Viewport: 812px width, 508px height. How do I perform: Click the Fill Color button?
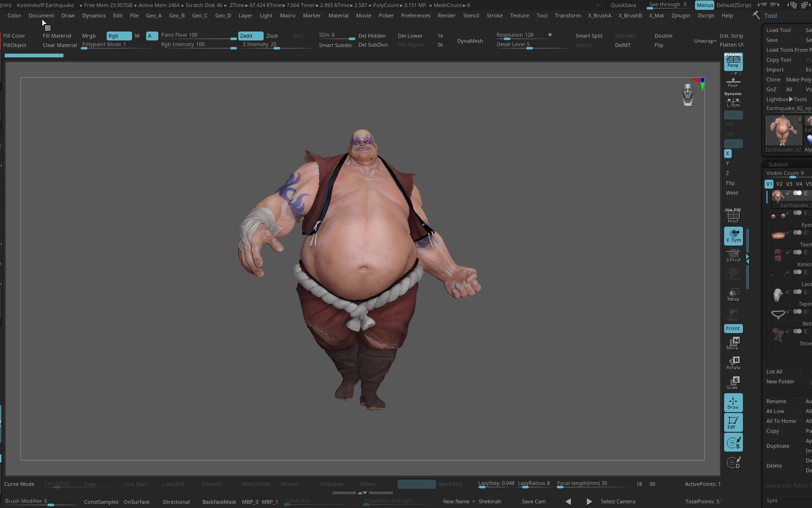click(x=14, y=36)
